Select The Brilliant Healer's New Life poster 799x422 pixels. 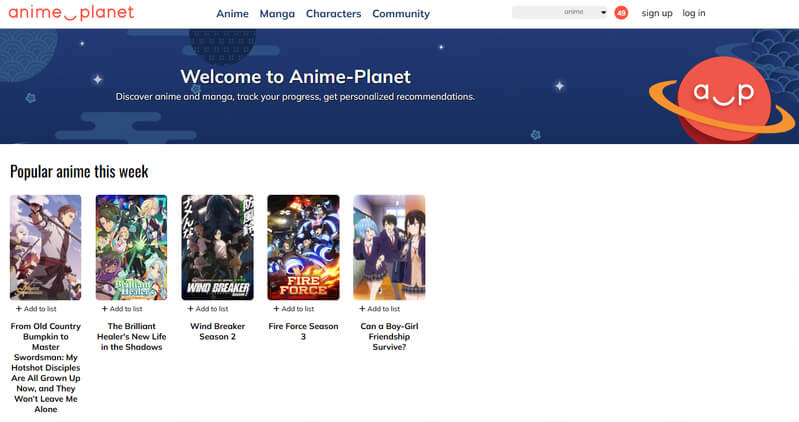click(131, 247)
